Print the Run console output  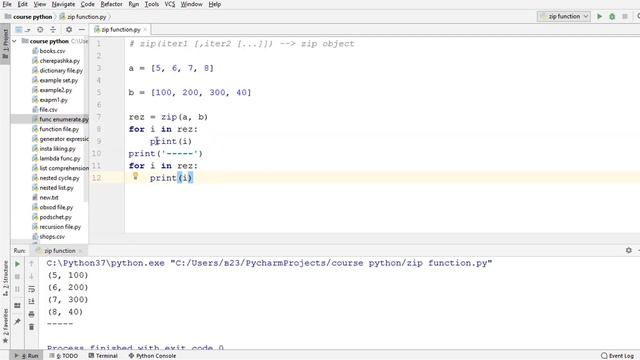click(31, 314)
